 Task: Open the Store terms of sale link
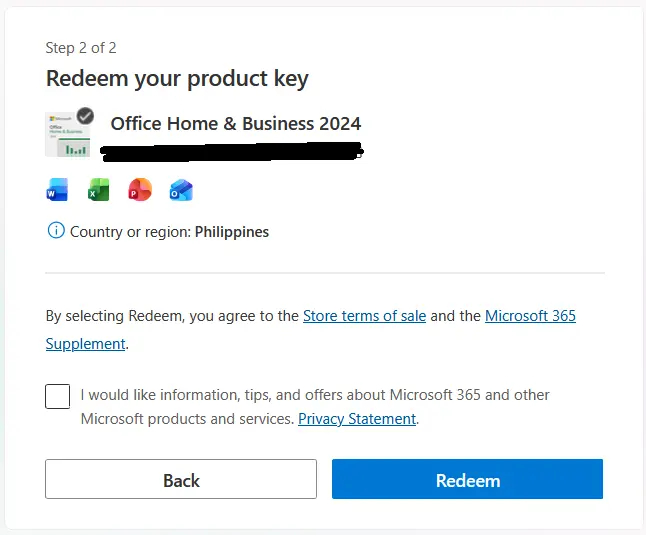coord(364,316)
